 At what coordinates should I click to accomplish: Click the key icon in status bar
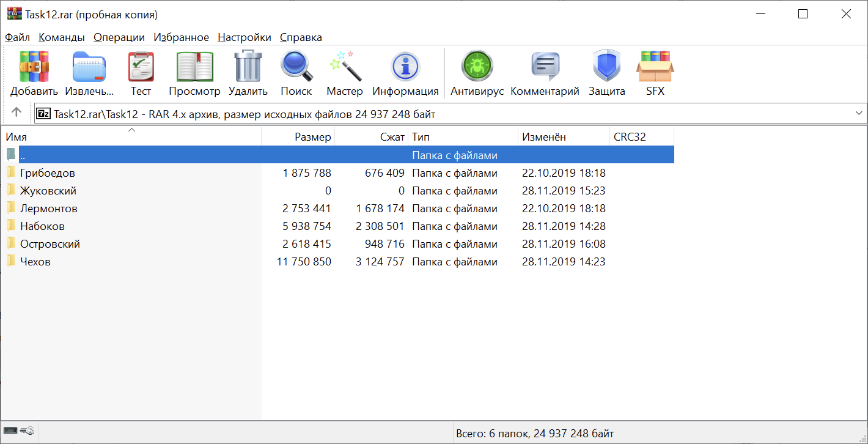(27, 431)
